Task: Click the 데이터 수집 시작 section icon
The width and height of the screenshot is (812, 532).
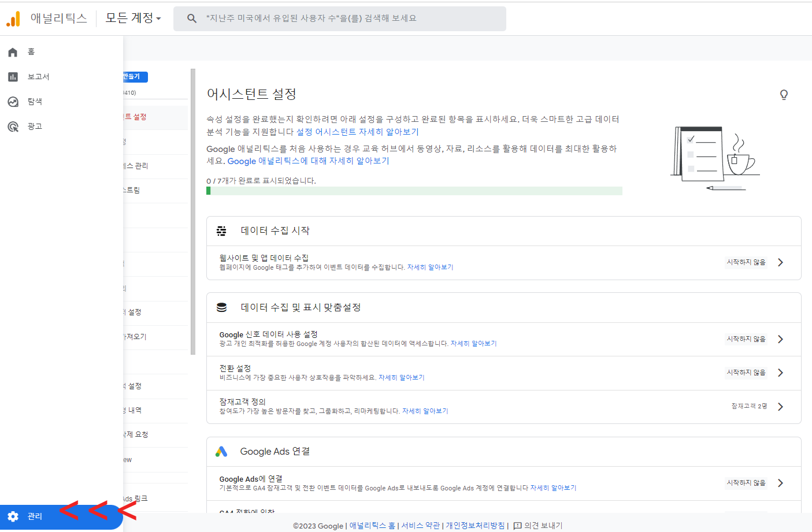Action: point(221,231)
